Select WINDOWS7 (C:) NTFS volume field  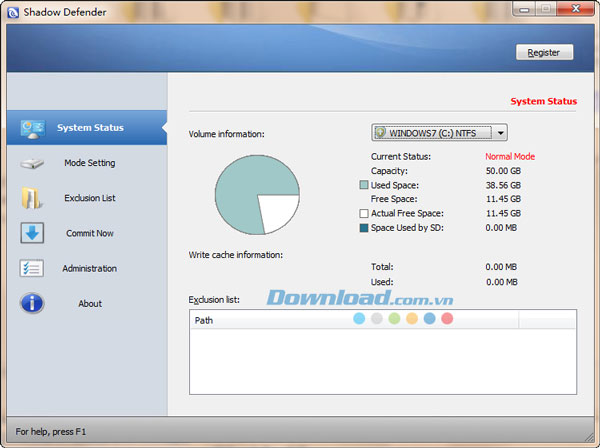pyautogui.click(x=439, y=133)
